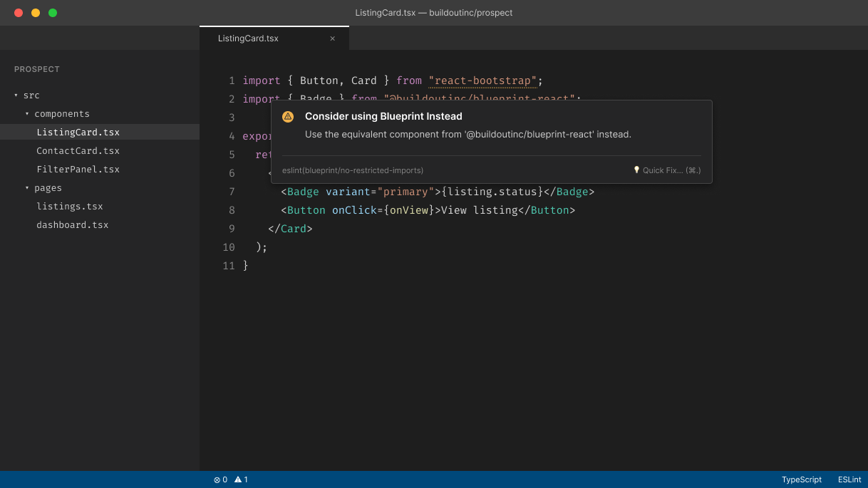Click "View listing" text on line 8
This screenshot has width=868, height=488.
coord(480,210)
